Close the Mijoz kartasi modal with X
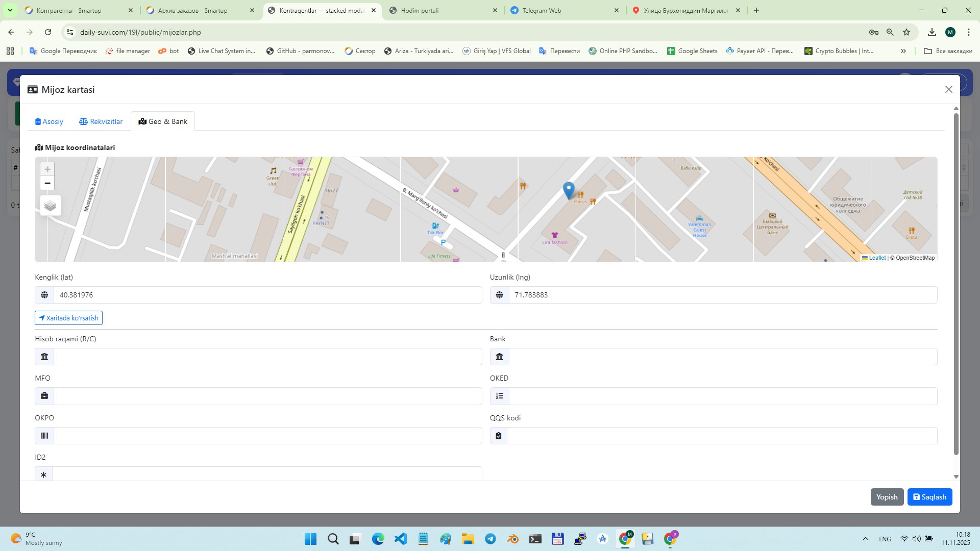The width and height of the screenshot is (980, 551). (x=948, y=89)
